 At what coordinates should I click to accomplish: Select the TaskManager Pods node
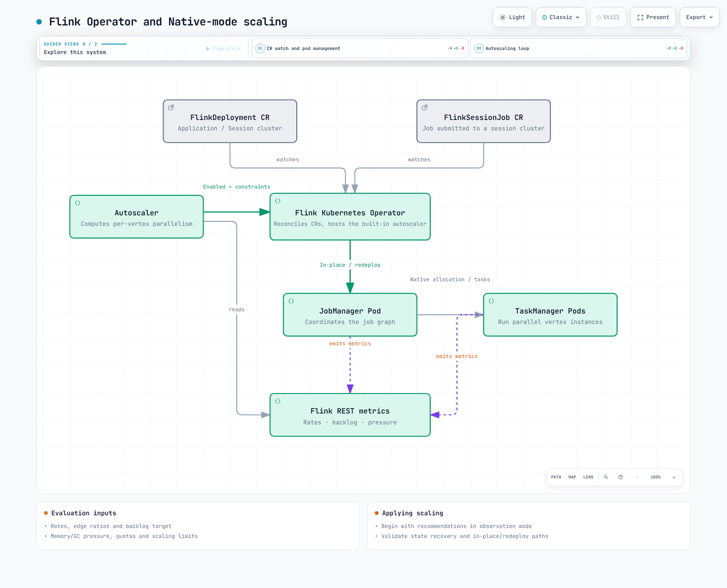550,315
